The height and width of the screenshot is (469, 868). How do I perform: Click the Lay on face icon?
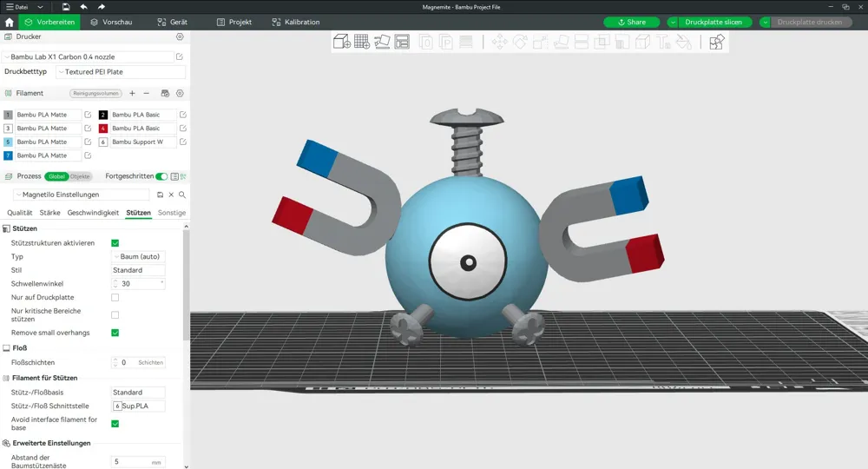point(561,42)
